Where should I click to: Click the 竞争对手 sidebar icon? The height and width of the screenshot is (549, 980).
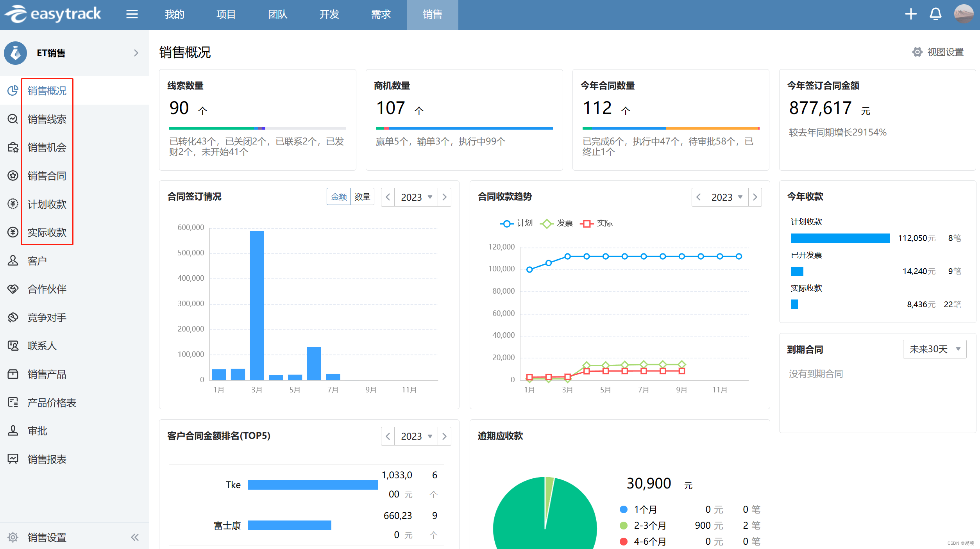pos(13,317)
